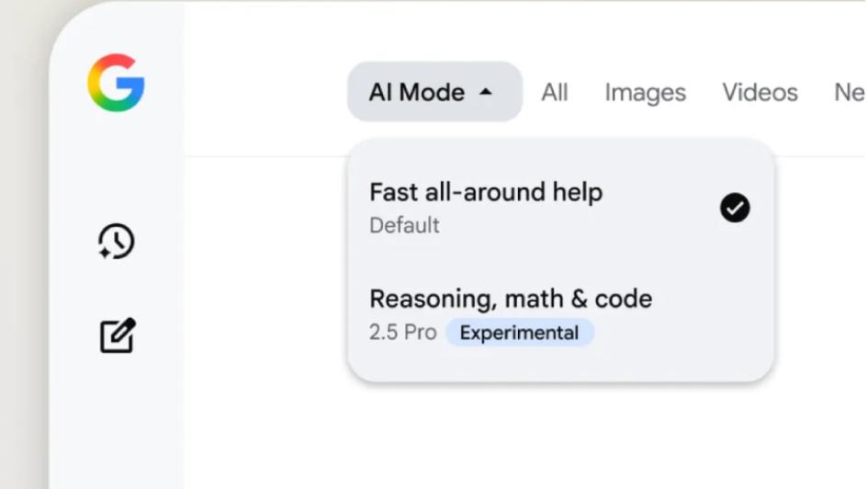Open the Images tab

(645, 93)
